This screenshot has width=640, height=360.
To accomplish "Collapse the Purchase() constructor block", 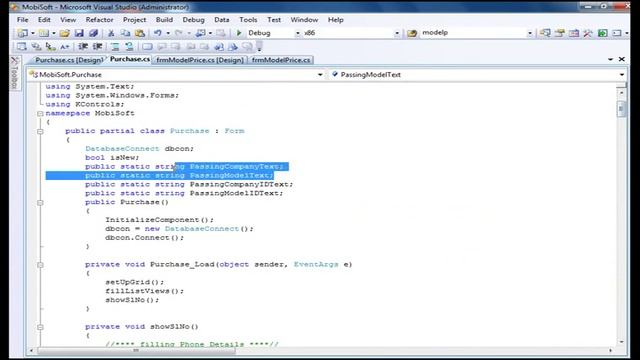I will pos(40,203).
